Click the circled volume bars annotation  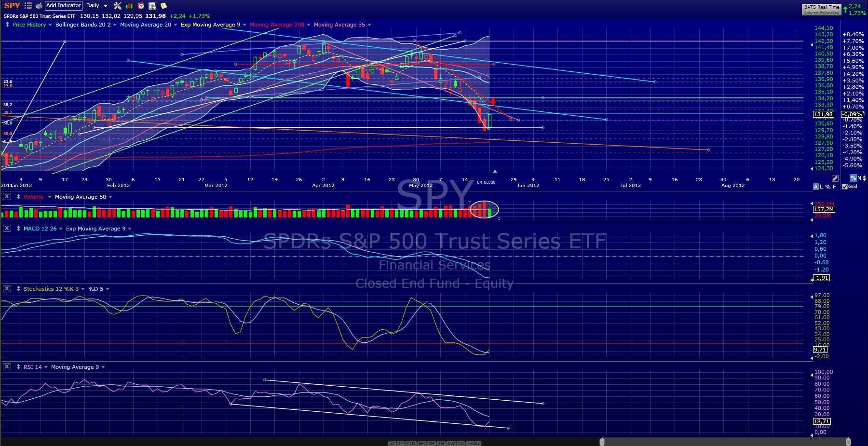pyautogui.click(x=484, y=209)
